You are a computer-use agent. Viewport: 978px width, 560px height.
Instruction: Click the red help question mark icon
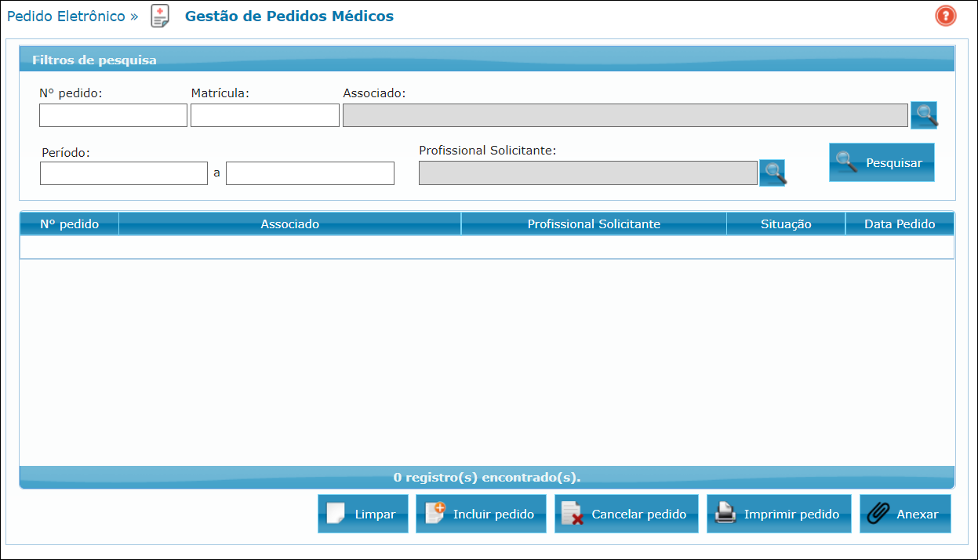click(x=945, y=16)
